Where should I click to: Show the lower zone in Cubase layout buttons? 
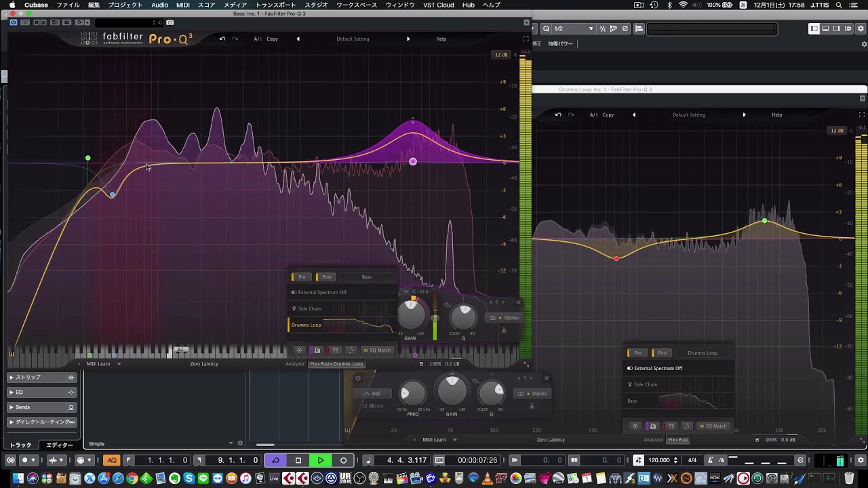[x=825, y=28]
